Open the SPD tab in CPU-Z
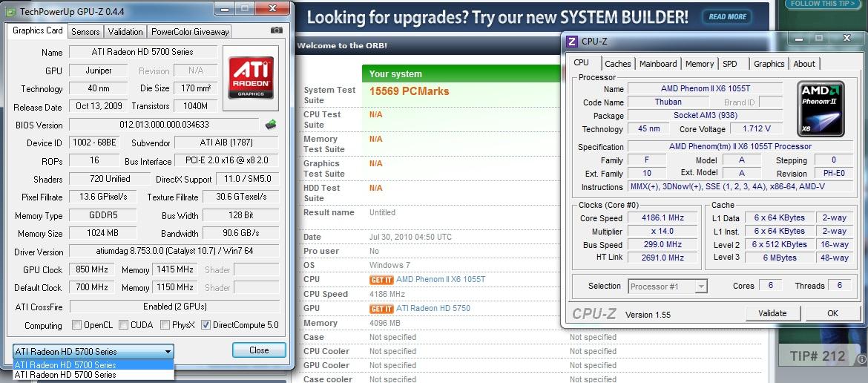This screenshot has height=383, width=868. [730, 64]
